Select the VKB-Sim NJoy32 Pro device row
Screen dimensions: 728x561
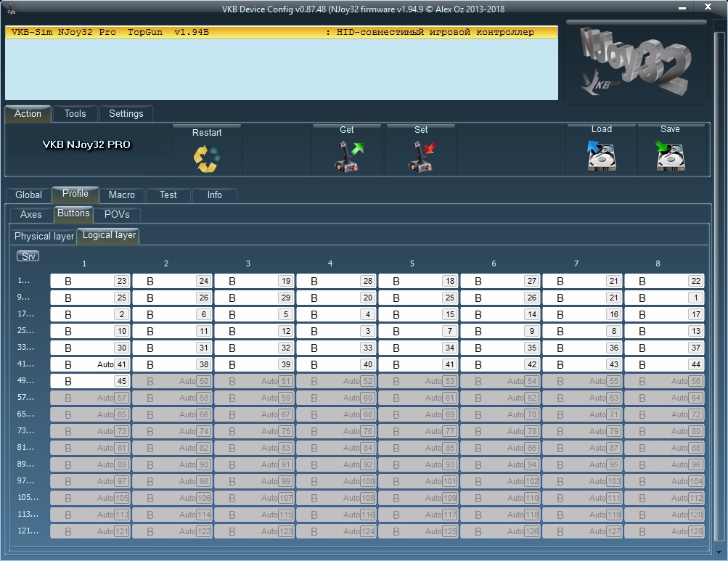click(282, 32)
